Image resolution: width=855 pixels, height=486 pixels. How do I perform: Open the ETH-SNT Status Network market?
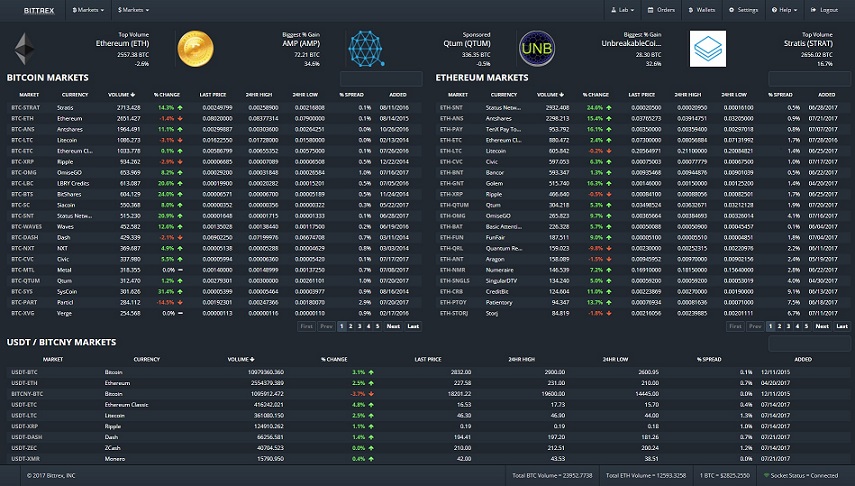pos(643,108)
